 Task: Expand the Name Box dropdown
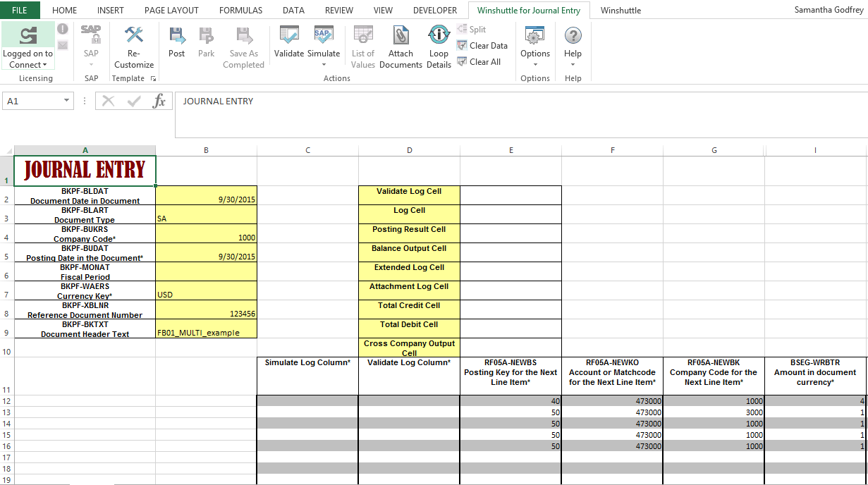pyautogui.click(x=67, y=101)
